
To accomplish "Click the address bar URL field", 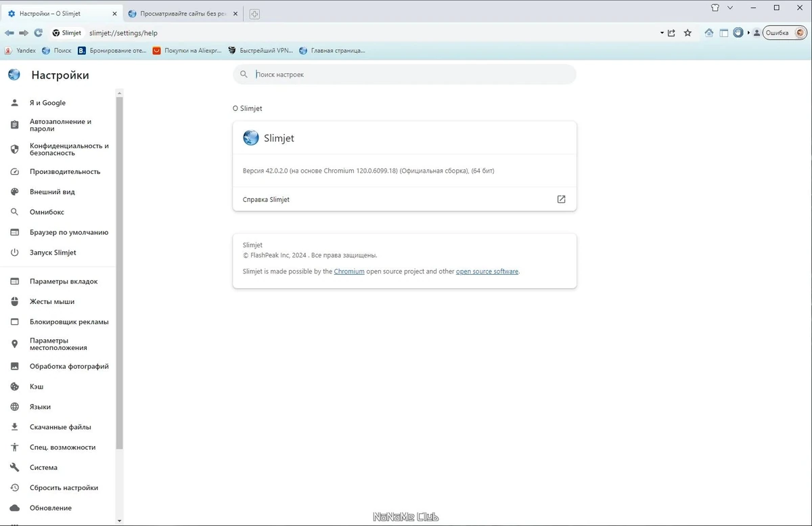I will click(372, 32).
